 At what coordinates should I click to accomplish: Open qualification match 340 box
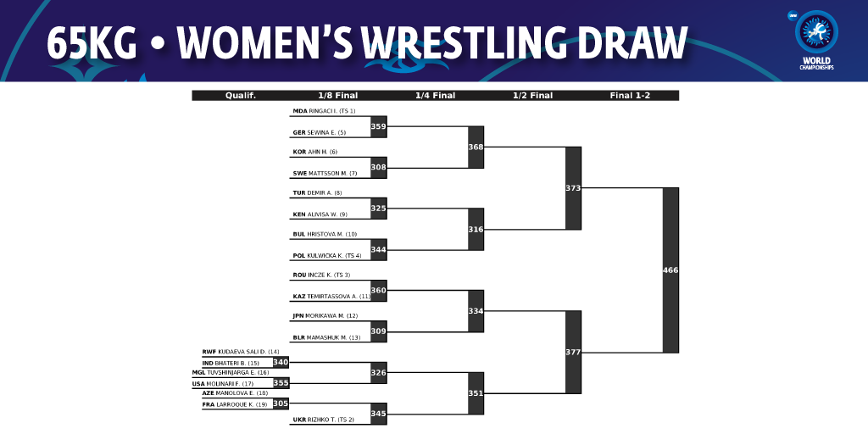coord(281,363)
